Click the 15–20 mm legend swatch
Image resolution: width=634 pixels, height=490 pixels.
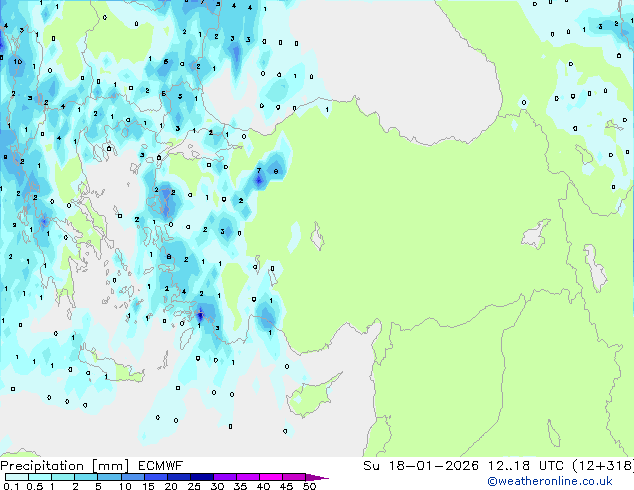155,477
